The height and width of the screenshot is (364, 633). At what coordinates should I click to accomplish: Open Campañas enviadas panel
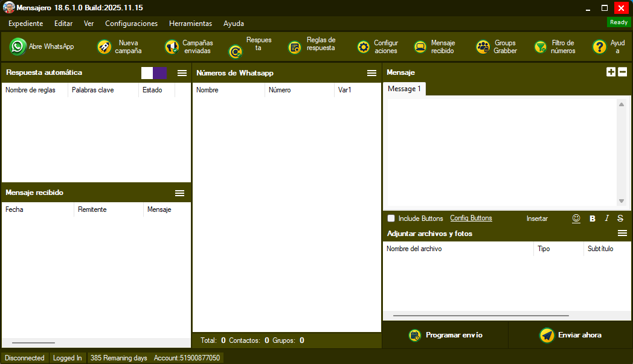pyautogui.click(x=171, y=46)
